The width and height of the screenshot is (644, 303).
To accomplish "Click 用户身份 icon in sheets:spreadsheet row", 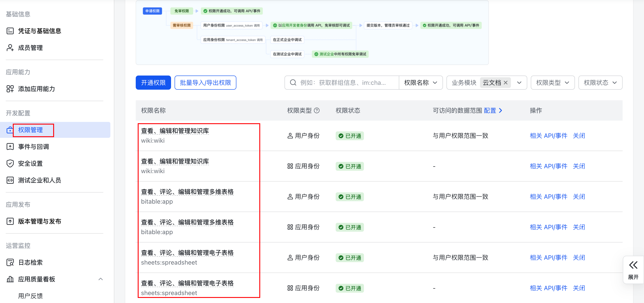I will (290, 258).
